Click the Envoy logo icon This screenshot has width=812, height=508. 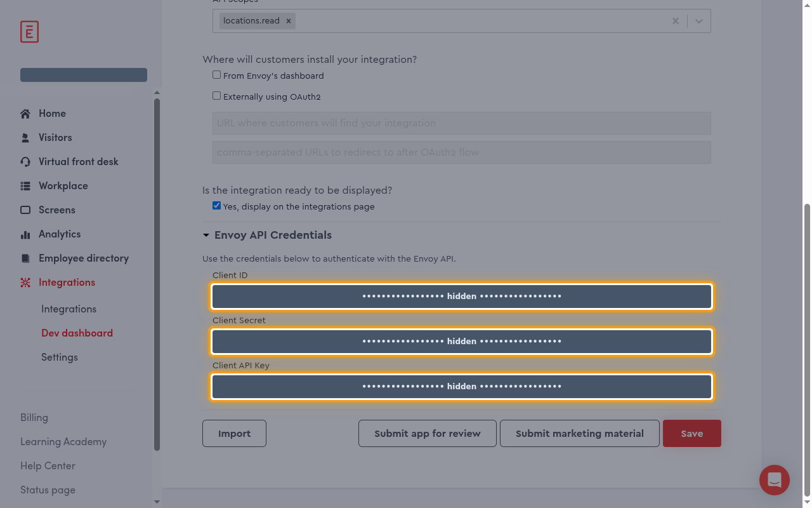pyautogui.click(x=29, y=32)
